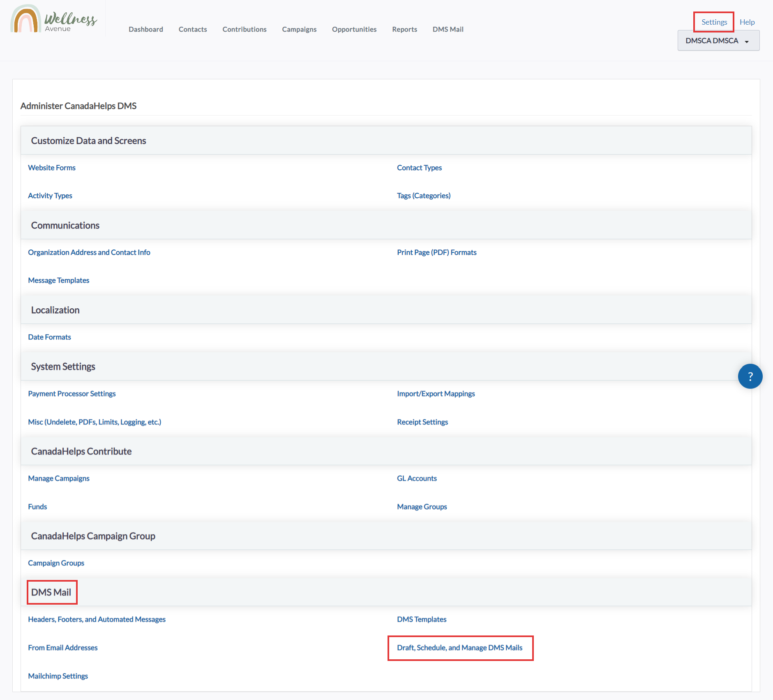
Task: Click the Administer CanadaHelps DMS title
Action: (78, 106)
